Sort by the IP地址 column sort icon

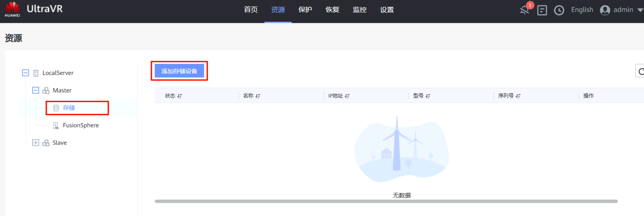point(347,96)
